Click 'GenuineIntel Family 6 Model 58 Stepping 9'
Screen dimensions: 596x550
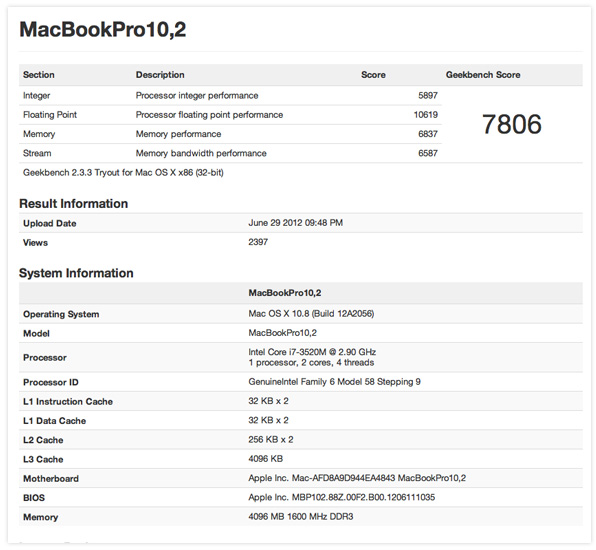(x=334, y=382)
